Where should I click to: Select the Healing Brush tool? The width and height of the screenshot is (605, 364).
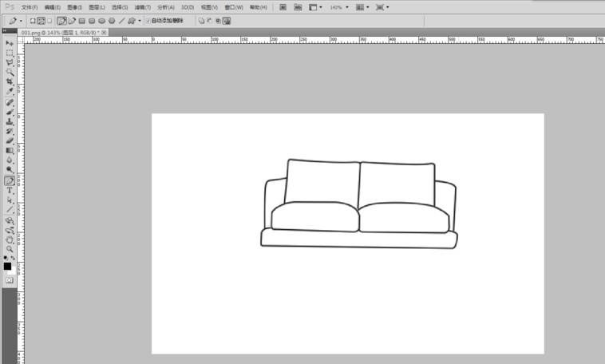point(10,102)
